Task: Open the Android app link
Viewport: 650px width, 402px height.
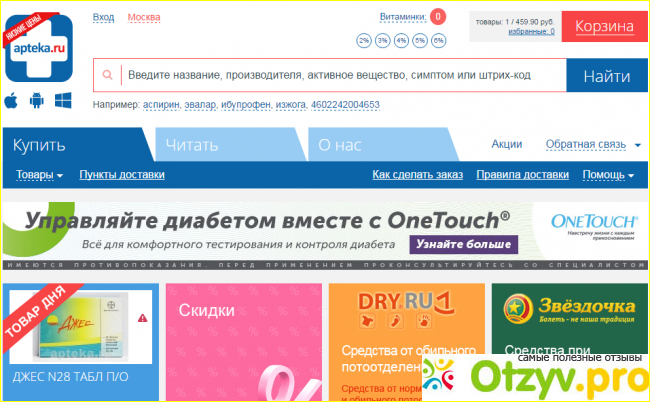Action: 37,101
